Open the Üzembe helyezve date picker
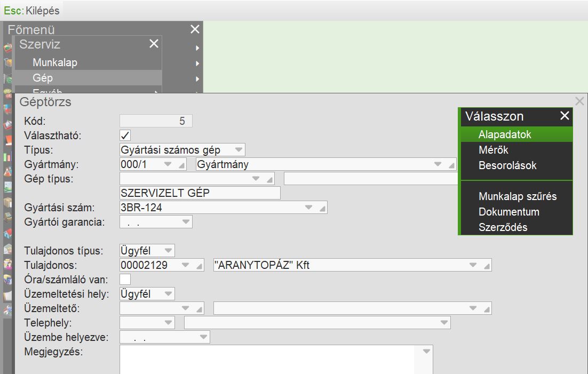Image resolution: width=588 pixels, height=374 pixels. coord(204,337)
